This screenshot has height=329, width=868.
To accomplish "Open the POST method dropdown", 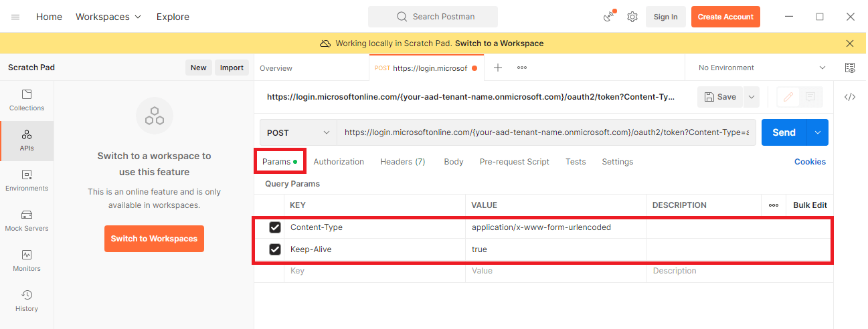I will click(298, 132).
